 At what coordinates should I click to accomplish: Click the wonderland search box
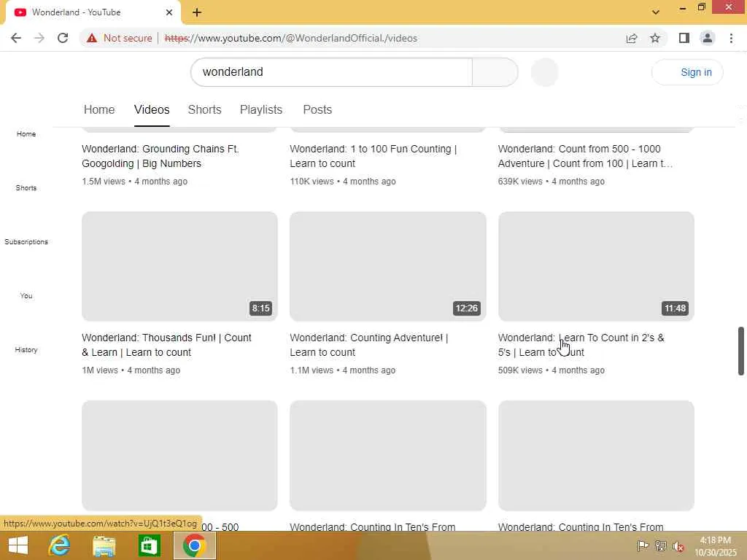click(331, 72)
